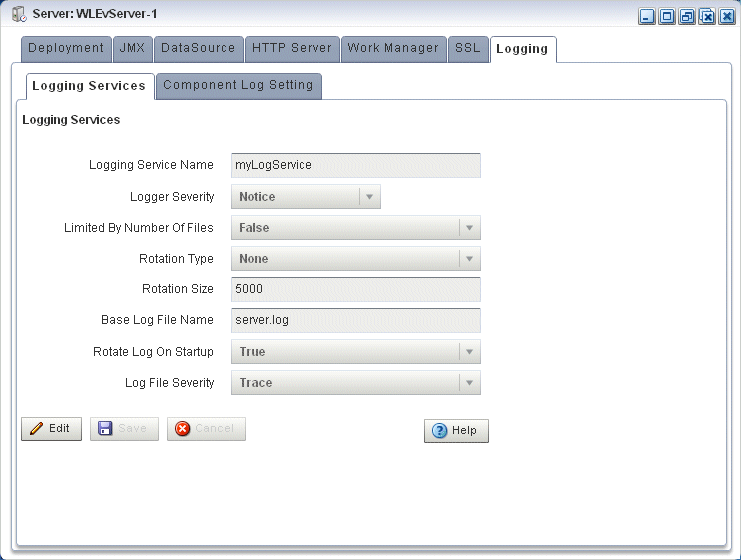Click the Logging Service Name label

tap(151, 165)
